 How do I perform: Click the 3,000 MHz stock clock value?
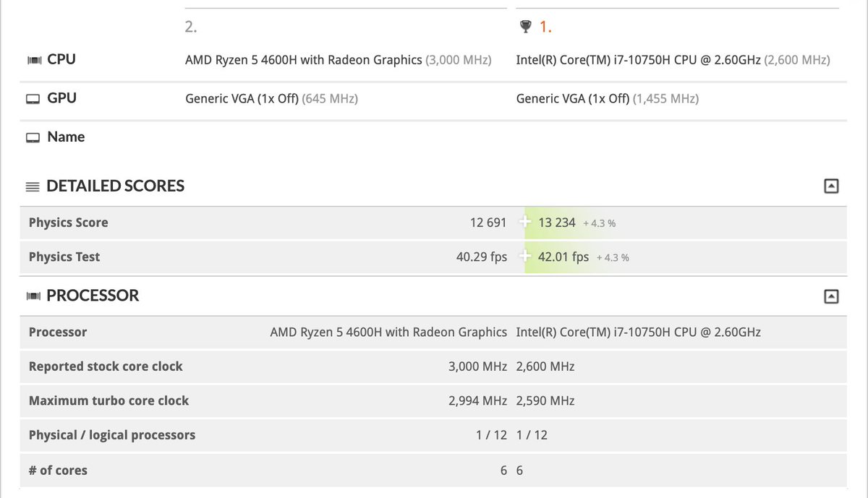pyautogui.click(x=478, y=366)
